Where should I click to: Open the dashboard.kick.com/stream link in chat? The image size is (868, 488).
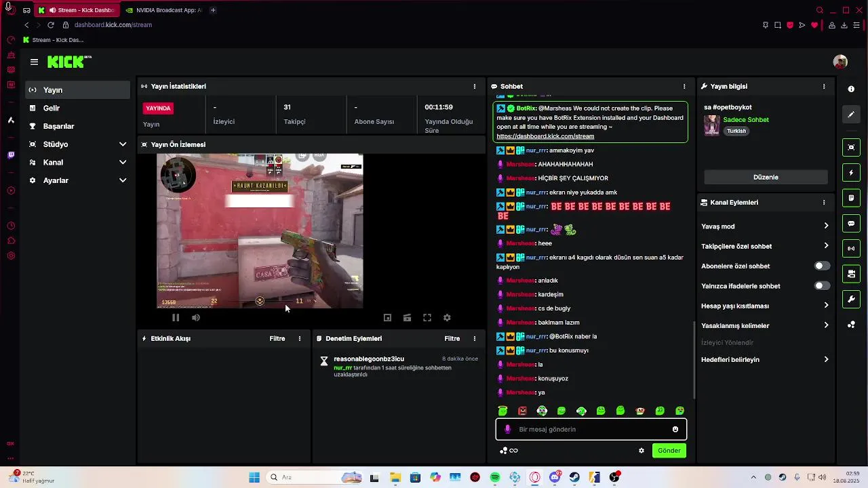coord(545,136)
